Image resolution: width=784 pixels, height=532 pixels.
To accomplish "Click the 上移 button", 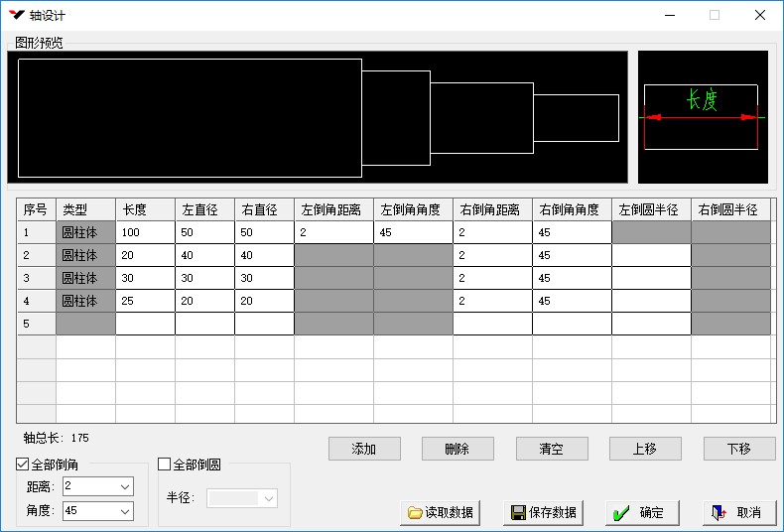I will 645,449.
